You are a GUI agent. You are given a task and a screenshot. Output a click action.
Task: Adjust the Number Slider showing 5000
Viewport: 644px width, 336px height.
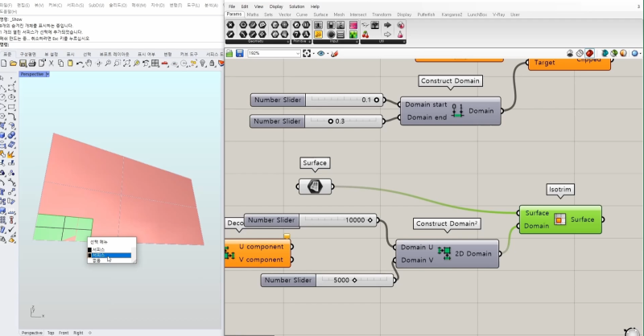[327, 281]
